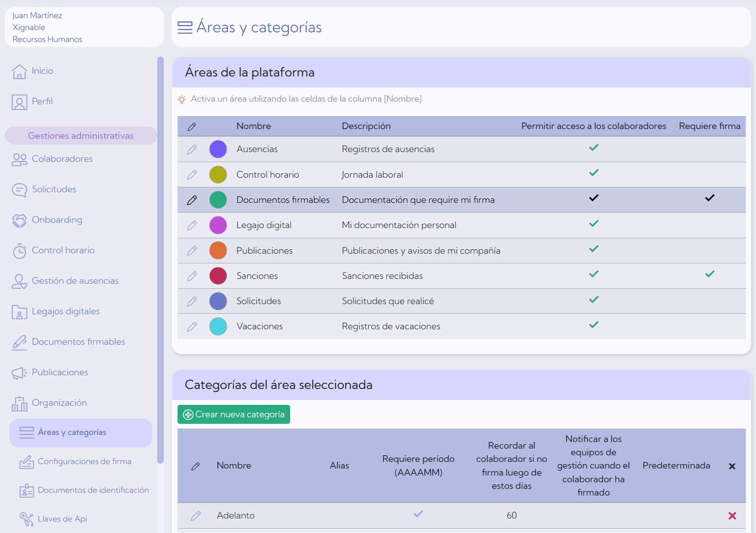Viewport: 756px width, 533px height.
Task: Toggle Requiere firma check for Sanciones
Action: point(710,274)
